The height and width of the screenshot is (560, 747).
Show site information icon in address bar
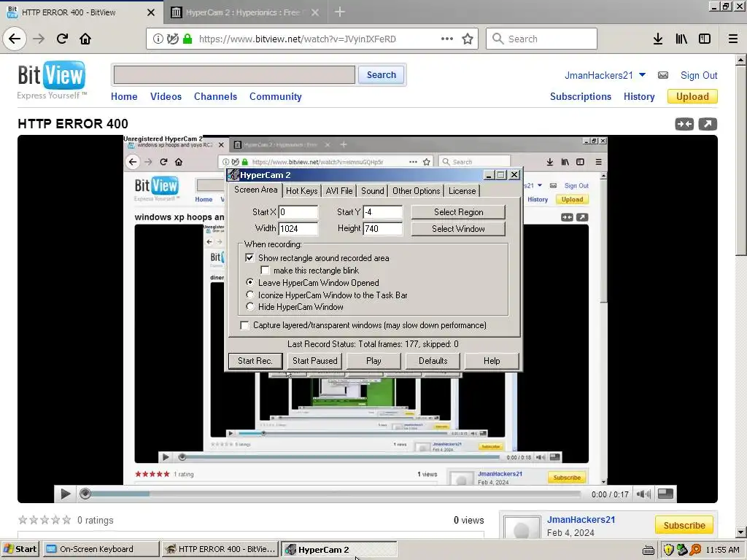coord(158,39)
